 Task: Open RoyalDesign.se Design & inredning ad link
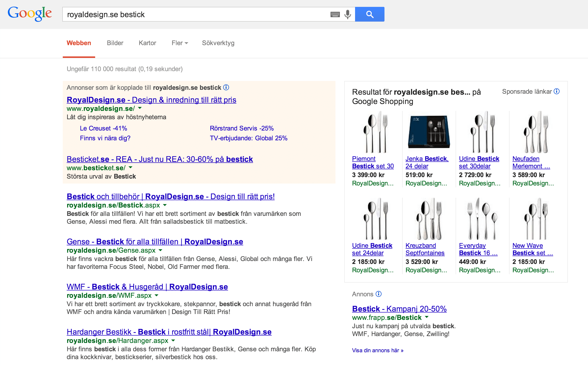click(152, 100)
